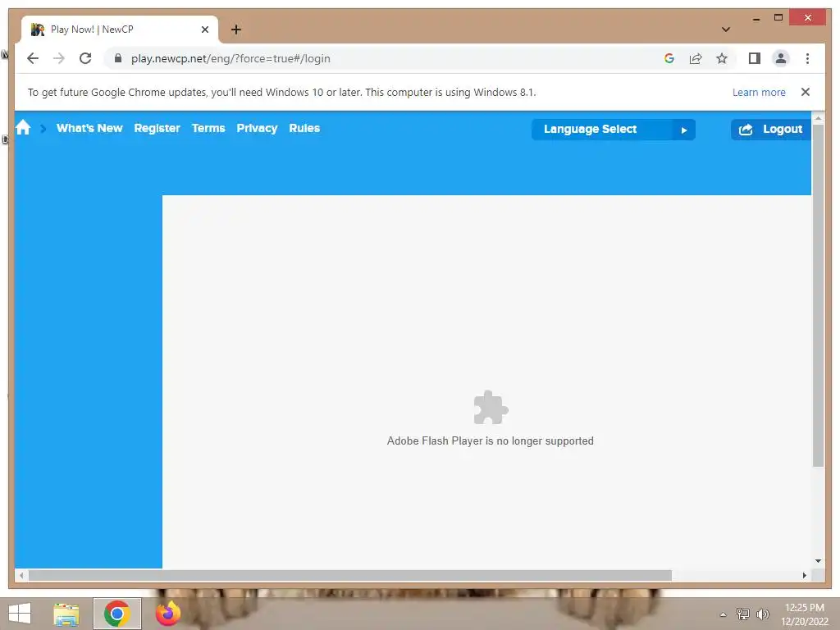Click the Flash plugin puzzle icon
The width and height of the screenshot is (840, 630).
(x=491, y=408)
